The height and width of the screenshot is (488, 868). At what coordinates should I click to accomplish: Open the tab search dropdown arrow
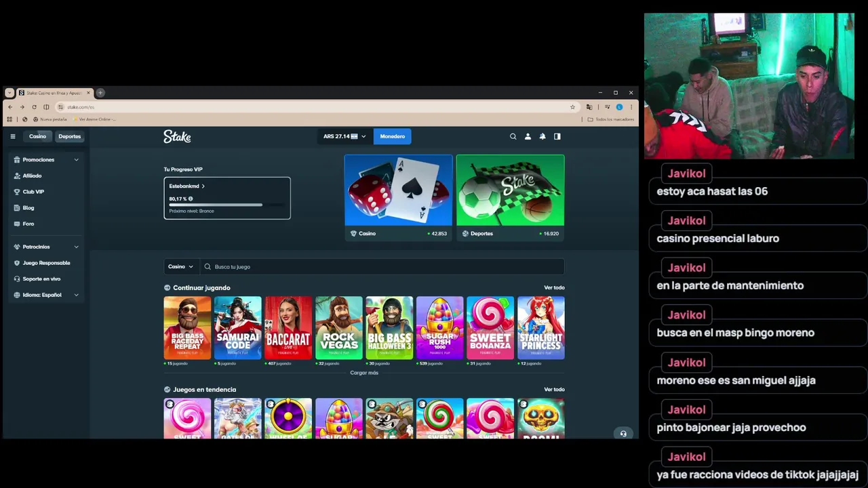(x=9, y=93)
